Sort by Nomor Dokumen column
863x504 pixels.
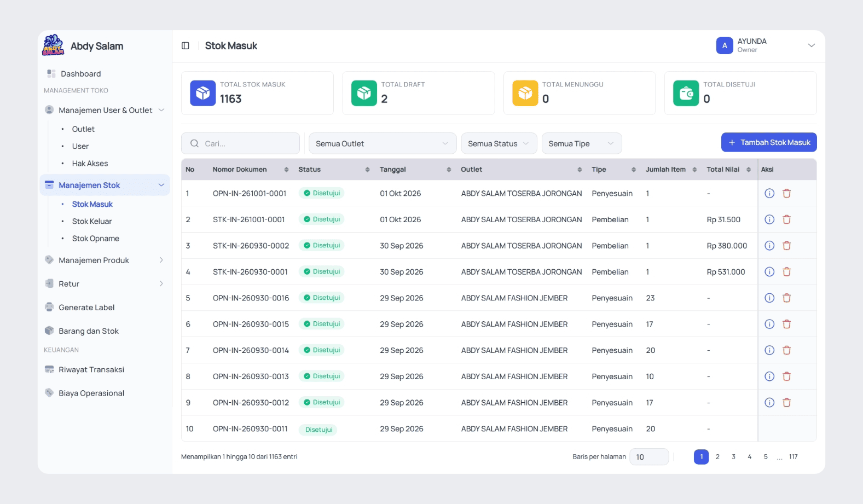[x=286, y=170]
